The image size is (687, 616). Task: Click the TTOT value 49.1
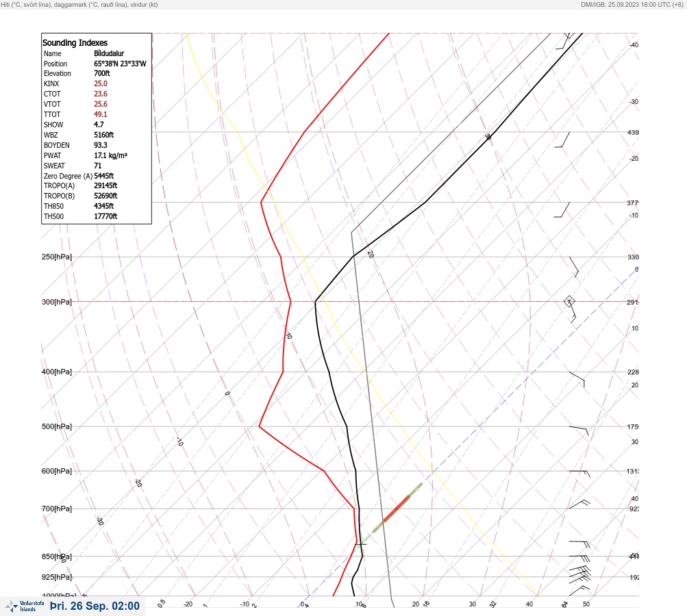100,114
